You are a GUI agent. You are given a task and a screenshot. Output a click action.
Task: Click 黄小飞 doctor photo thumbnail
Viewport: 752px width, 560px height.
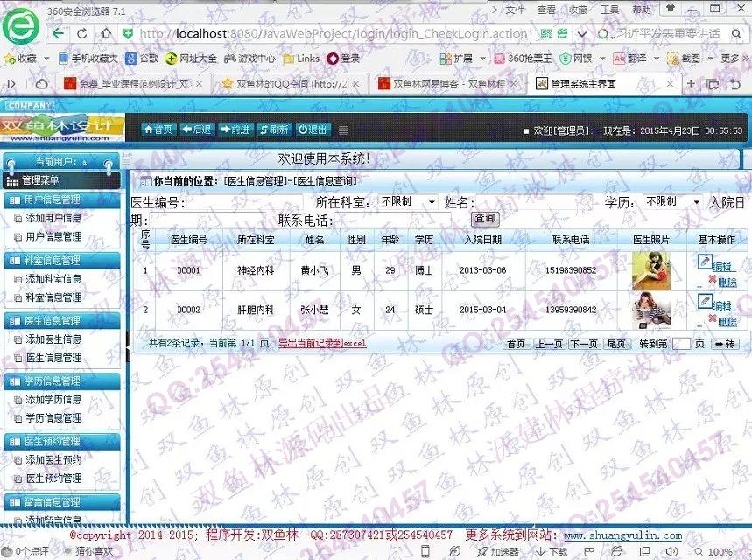651,271
